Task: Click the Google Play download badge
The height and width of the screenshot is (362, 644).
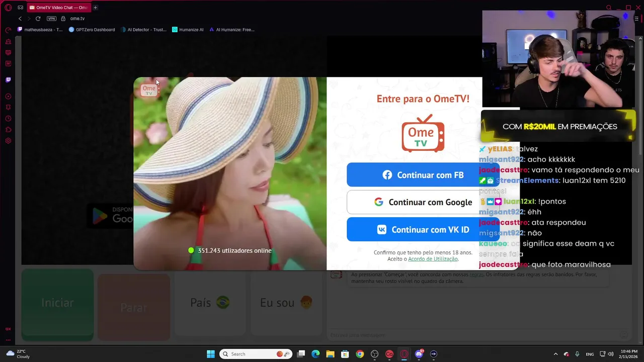Action: click(111, 215)
